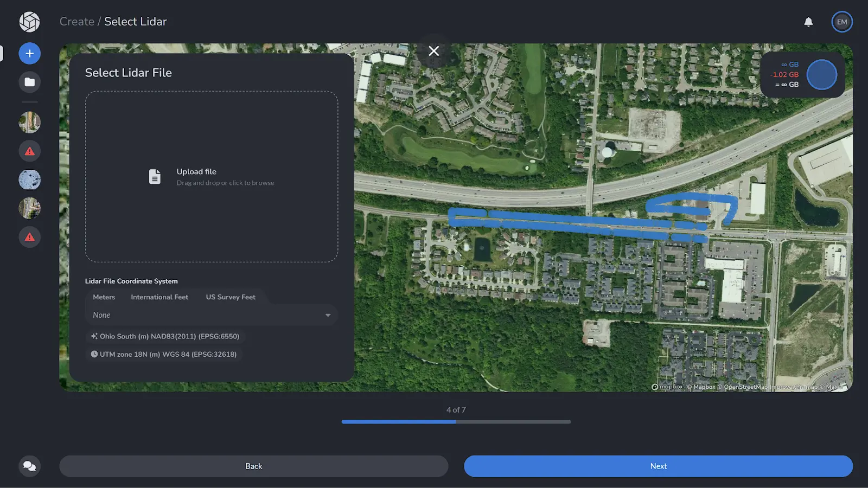Click the create new project plus icon
The height and width of the screenshot is (488, 868).
pos(29,53)
